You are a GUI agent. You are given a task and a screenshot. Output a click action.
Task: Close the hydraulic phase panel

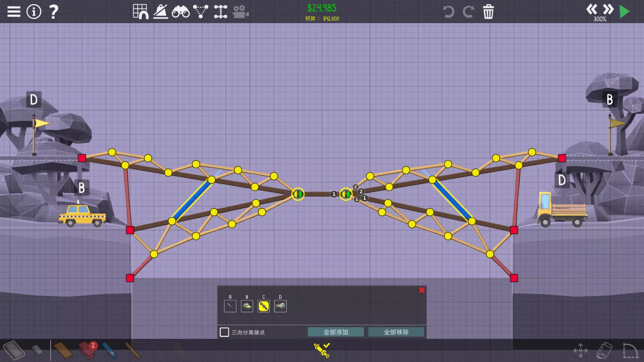pyautogui.click(x=422, y=290)
